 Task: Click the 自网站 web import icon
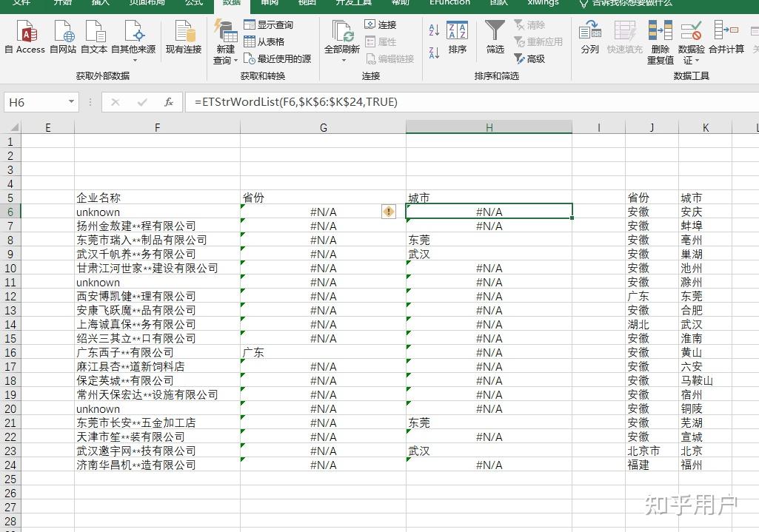[x=63, y=36]
